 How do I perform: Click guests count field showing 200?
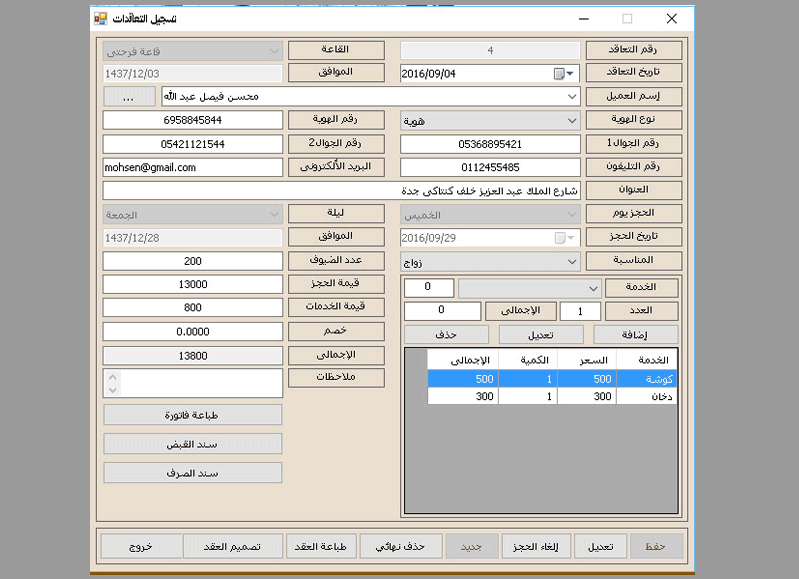pos(193,261)
